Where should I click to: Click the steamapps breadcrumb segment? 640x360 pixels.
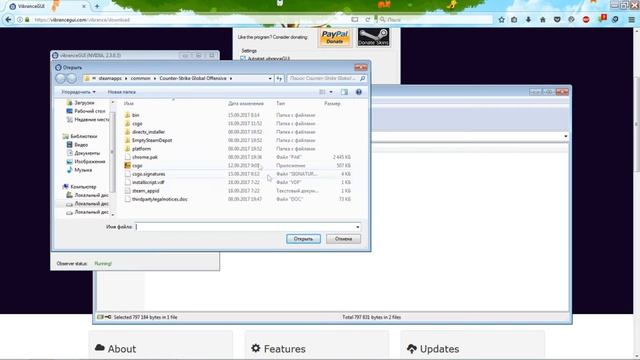110,78
